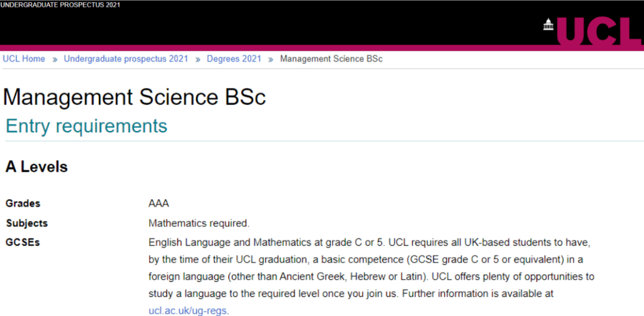Click the Grades row label

coord(23,203)
